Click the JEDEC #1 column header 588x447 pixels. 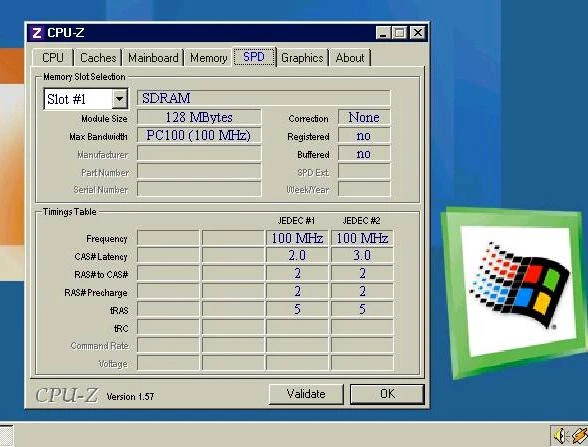tap(296, 220)
